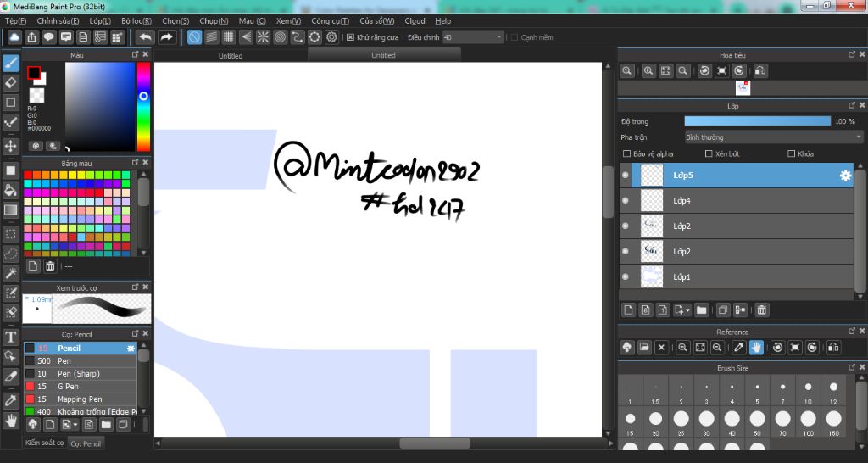
Task: Enable Khóa layer lock checkbox
Action: pos(791,153)
